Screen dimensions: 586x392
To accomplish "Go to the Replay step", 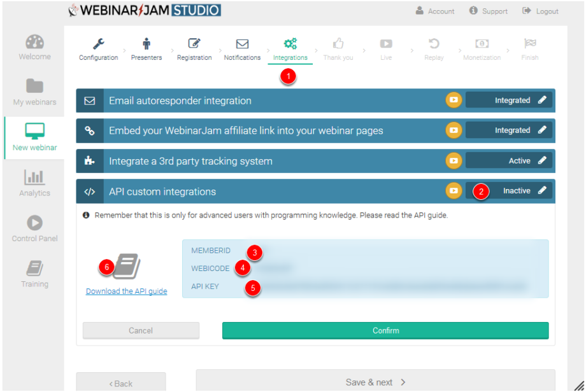I will (434, 50).
